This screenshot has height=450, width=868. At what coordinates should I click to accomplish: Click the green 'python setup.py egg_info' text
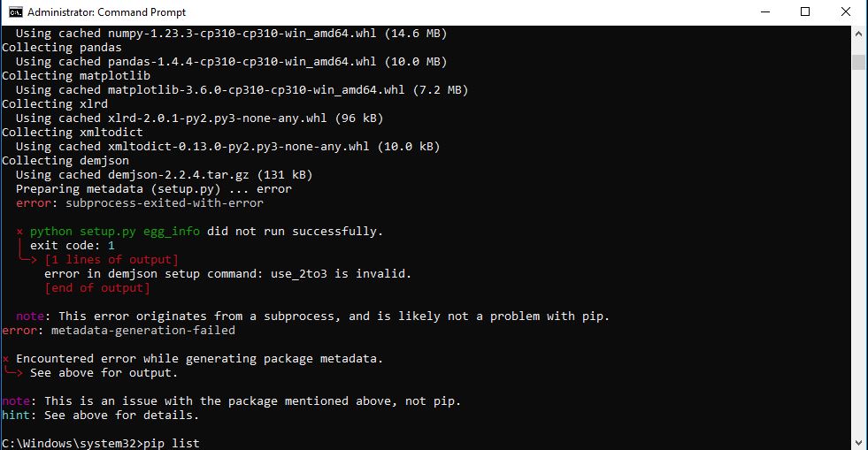115,232
